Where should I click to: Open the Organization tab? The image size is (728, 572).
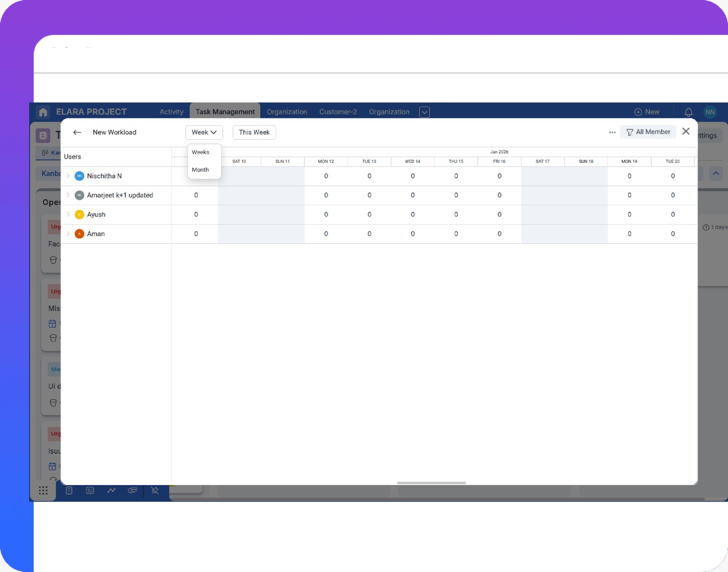tap(287, 111)
